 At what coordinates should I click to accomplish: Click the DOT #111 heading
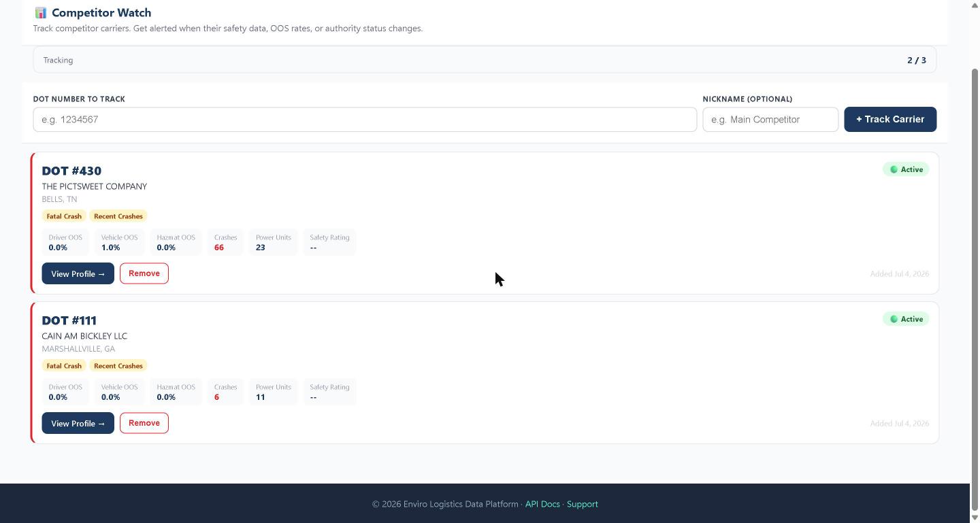69,320
